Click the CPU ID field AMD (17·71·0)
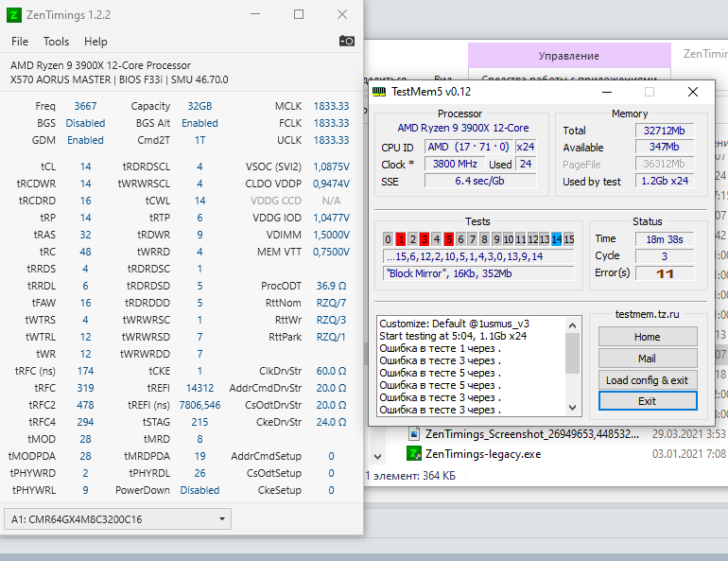Screen dimensions: 728x561 468,147
